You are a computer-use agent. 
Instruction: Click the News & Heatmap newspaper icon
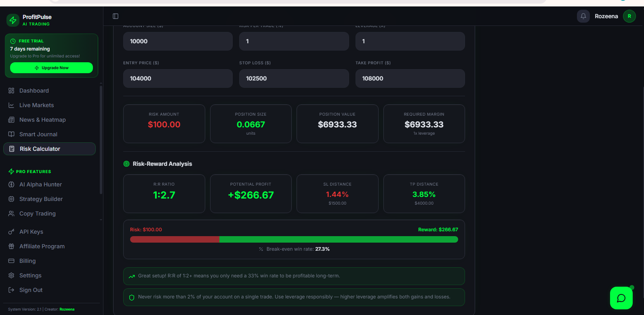[x=11, y=120]
